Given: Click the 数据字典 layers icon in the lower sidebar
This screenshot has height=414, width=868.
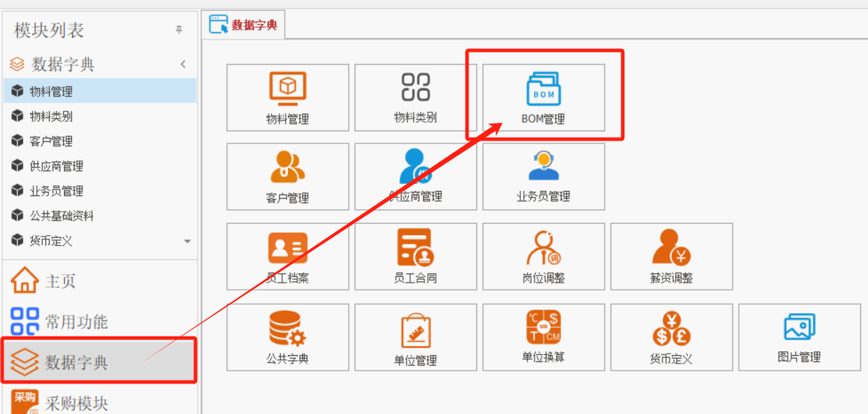Looking at the screenshot, I should (x=25, y=362).
